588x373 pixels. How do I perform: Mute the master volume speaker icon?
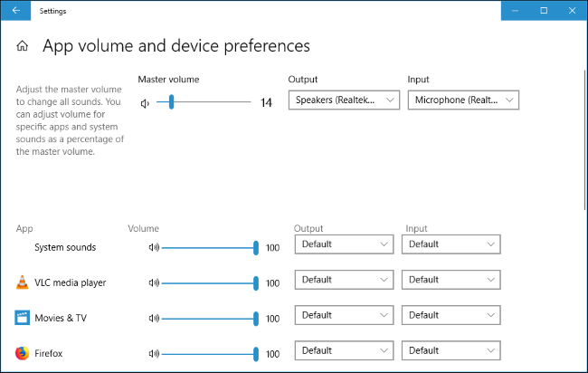click(145, 103)
